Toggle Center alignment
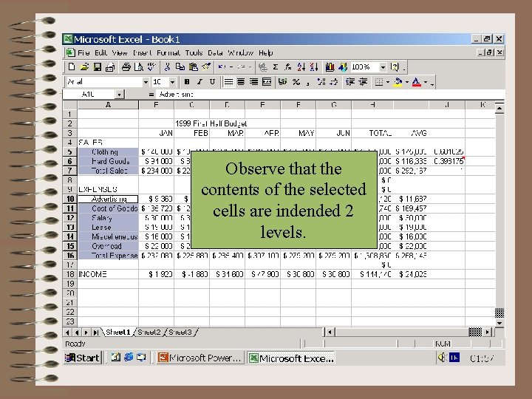Viewport: 532px width, 399px height. coord(241,82)
